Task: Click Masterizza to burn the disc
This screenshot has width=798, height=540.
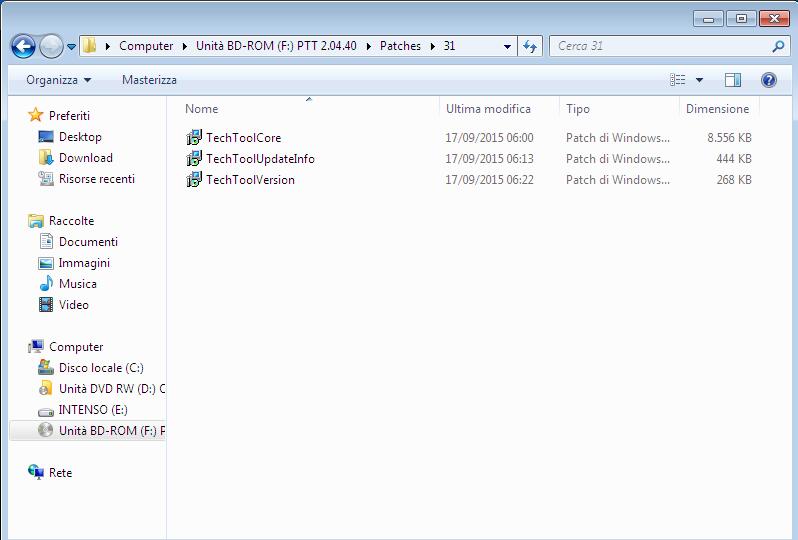Action: (149, 80)
